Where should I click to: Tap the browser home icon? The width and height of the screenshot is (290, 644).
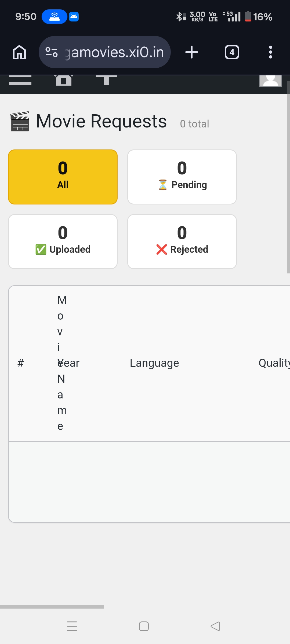pyautogui.click(x=19, y=52)
